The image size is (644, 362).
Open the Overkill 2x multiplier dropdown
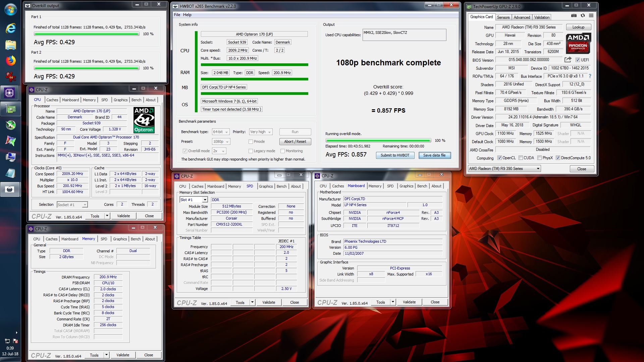click(x=219, y=151)
